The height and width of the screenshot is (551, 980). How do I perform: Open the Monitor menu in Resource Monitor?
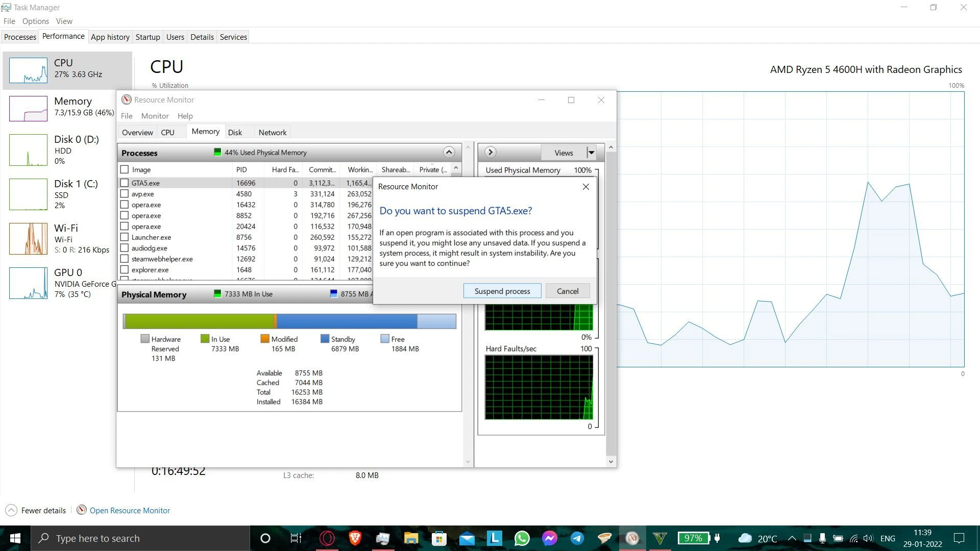click(155, 116)
